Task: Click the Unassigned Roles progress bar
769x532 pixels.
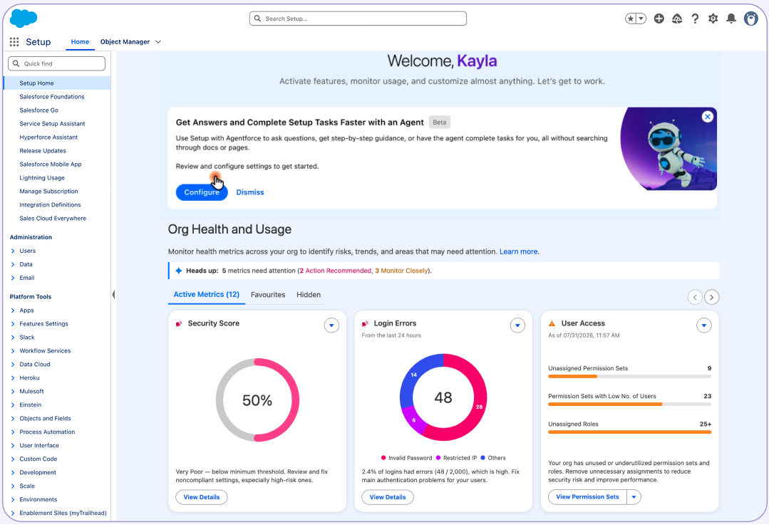Action: tap(630, 432)
